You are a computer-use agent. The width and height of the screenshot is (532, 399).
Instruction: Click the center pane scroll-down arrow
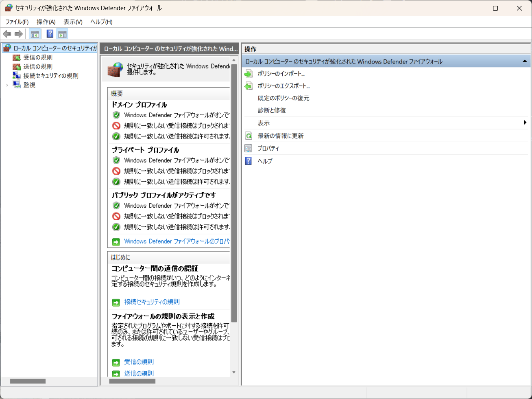(x=234, y=372)
